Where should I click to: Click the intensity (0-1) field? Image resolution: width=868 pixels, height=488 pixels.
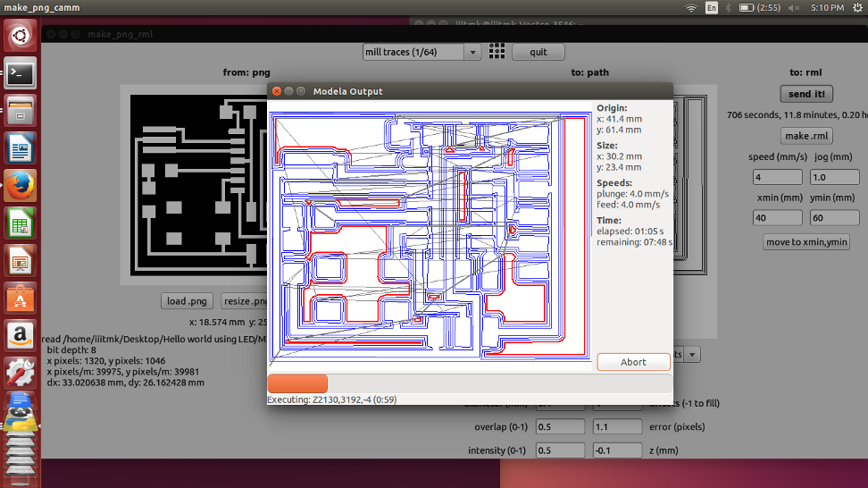click(560, 450)
